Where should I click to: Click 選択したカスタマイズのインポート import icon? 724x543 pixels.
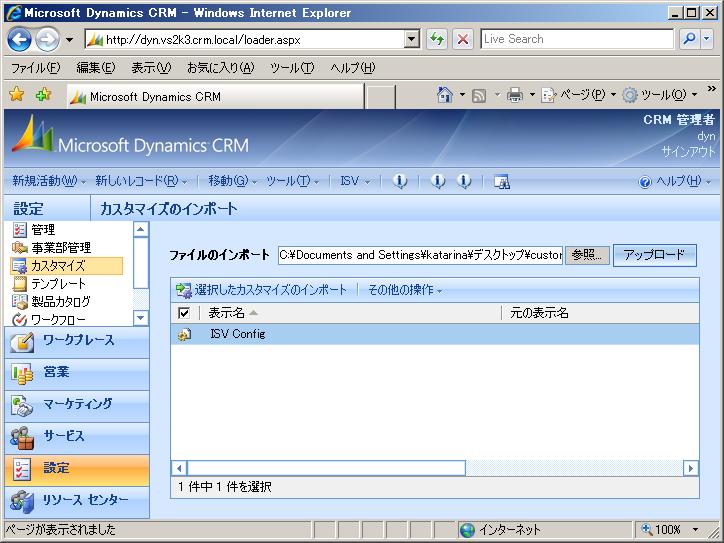[184, 290]
